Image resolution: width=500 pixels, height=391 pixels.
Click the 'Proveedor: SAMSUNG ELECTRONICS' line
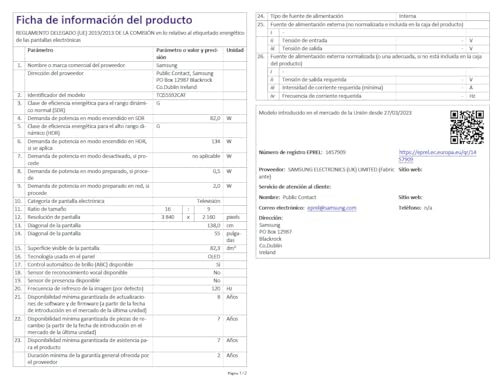(326, 173)
